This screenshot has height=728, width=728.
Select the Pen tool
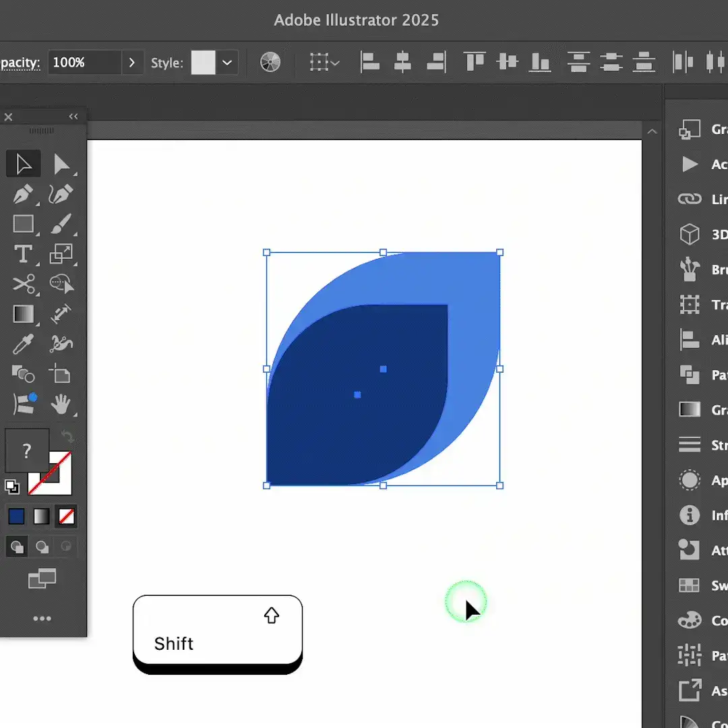click(23, 194)
